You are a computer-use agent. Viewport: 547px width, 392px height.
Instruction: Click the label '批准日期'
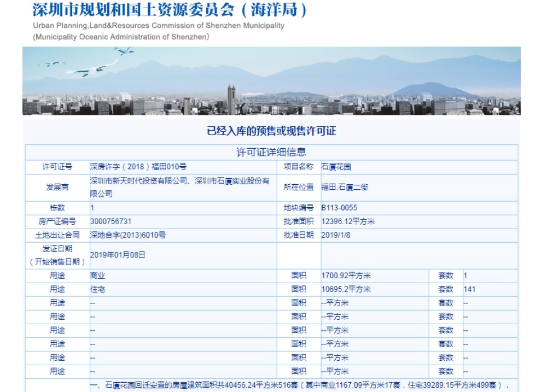tap(299, 235)
